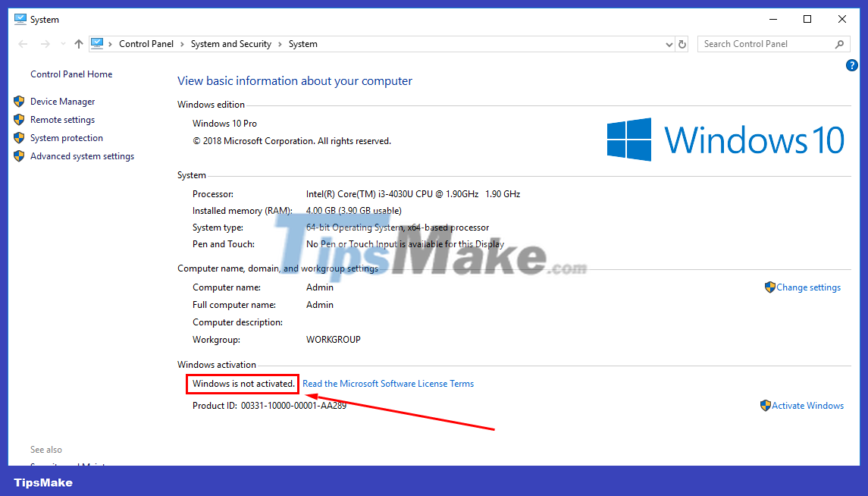Click the Activate Windows link
Viewport: 868px width, 496px height.
point(808,405)
